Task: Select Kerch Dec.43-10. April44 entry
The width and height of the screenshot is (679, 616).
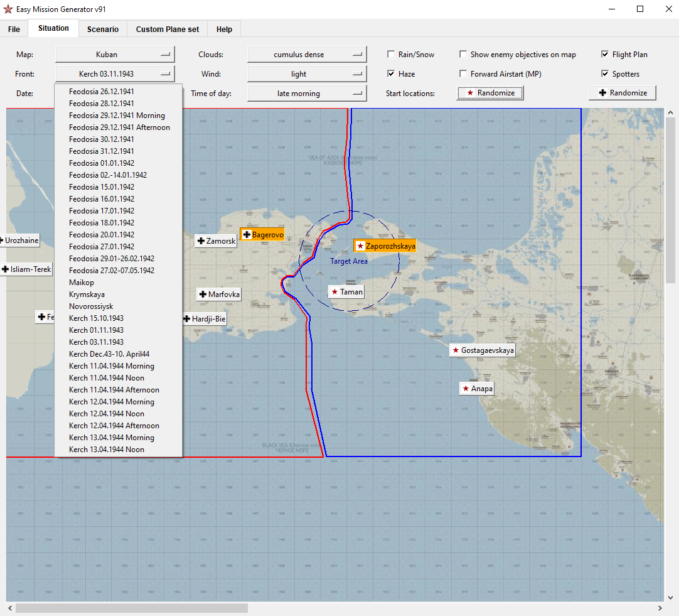Action: pyautogui.click(x=118, y=354)
